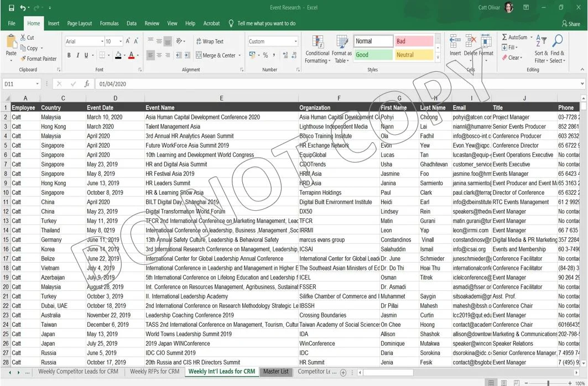Open the font size dropdown
The width and height of the screenshot is (588, 386).
click(121, 41)
